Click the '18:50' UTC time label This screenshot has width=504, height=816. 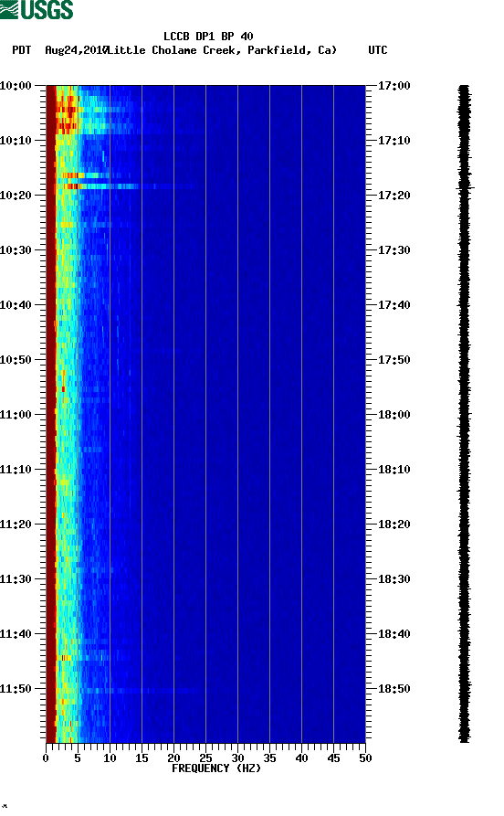pyautogui.click(x=394, y=688)
